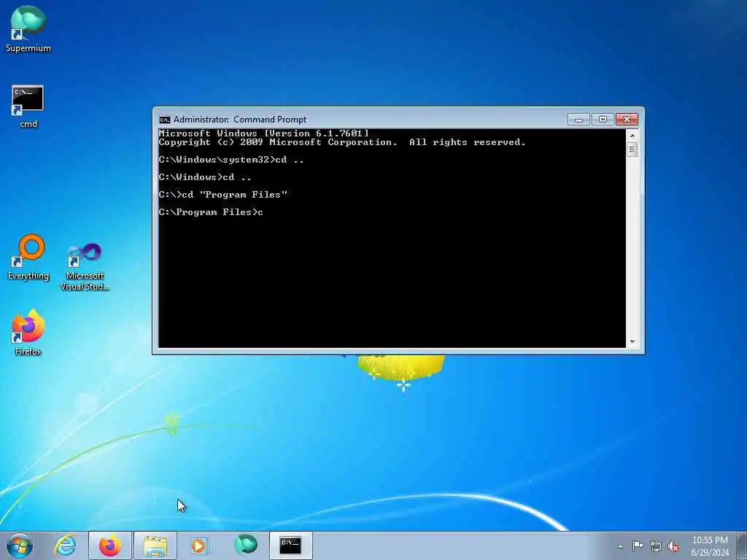Minimize the Command Prompt window

(578, 119)
